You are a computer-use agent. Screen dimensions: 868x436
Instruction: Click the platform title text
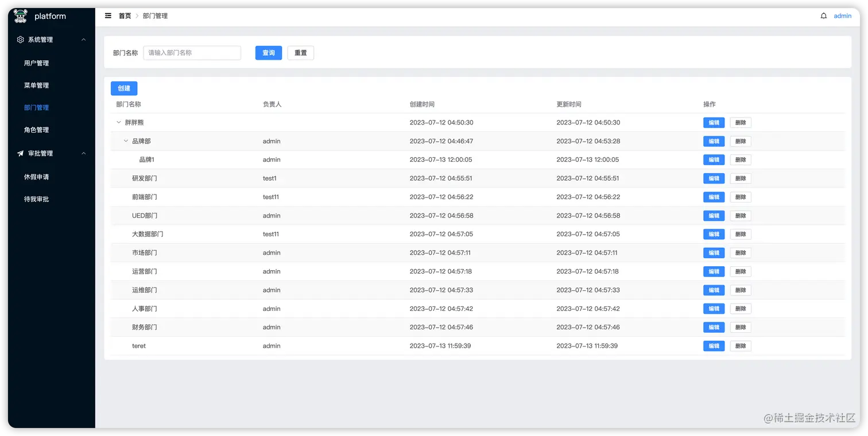click(50, 16)
